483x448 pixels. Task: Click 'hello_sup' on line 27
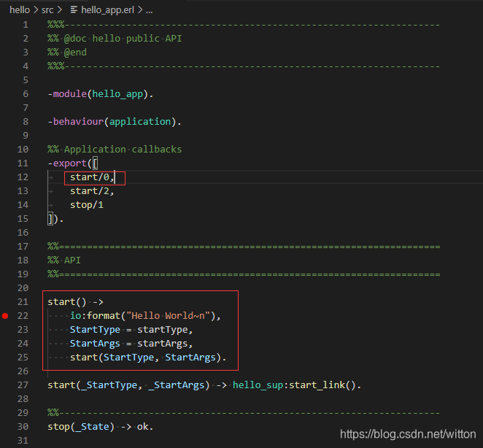258,385
